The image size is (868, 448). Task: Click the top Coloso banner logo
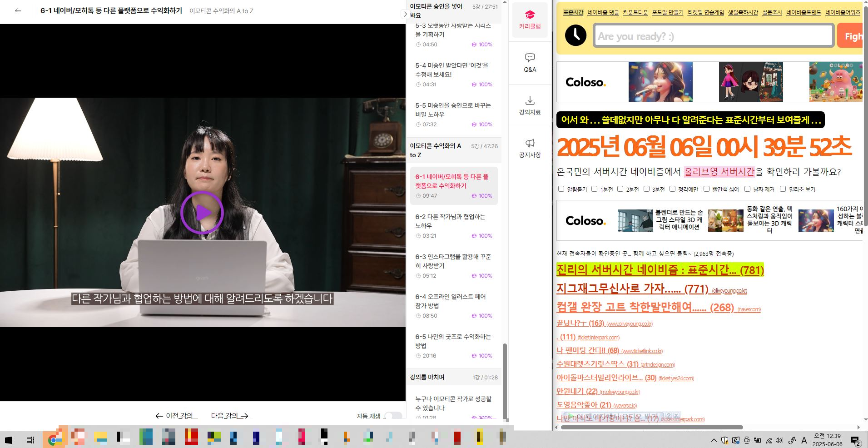pos(585,82)
